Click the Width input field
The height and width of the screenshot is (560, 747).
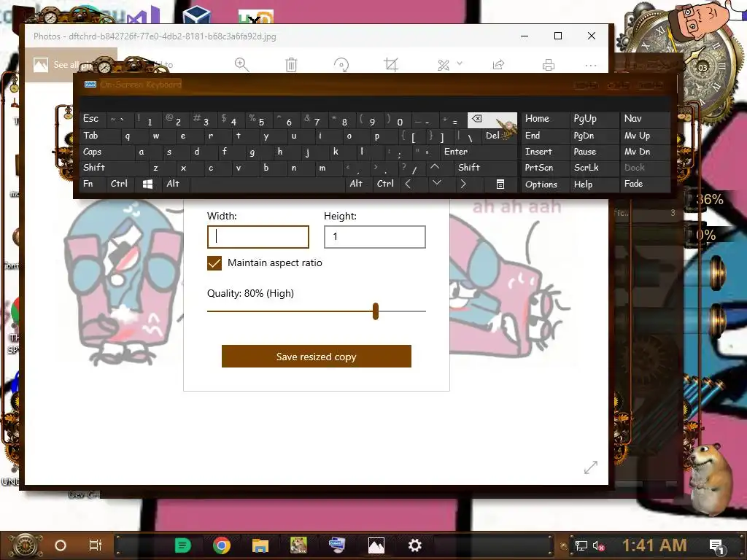[x=258, y=237]
